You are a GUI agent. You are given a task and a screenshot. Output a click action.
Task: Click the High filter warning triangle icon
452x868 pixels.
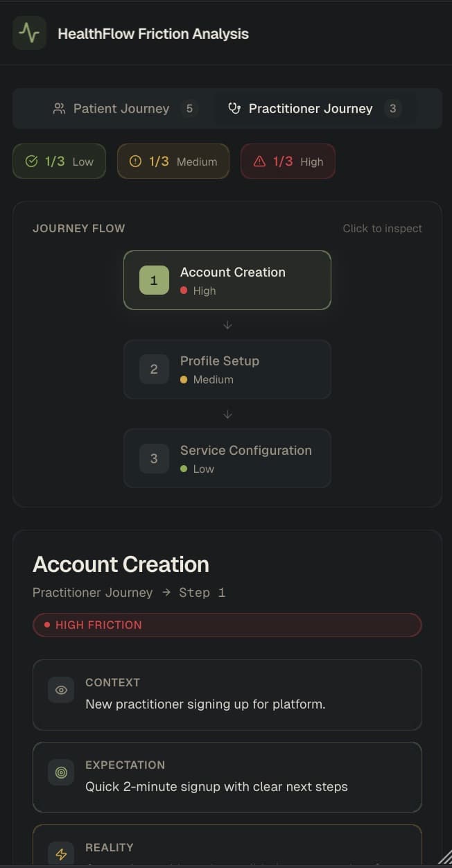[x=259, y=162]
